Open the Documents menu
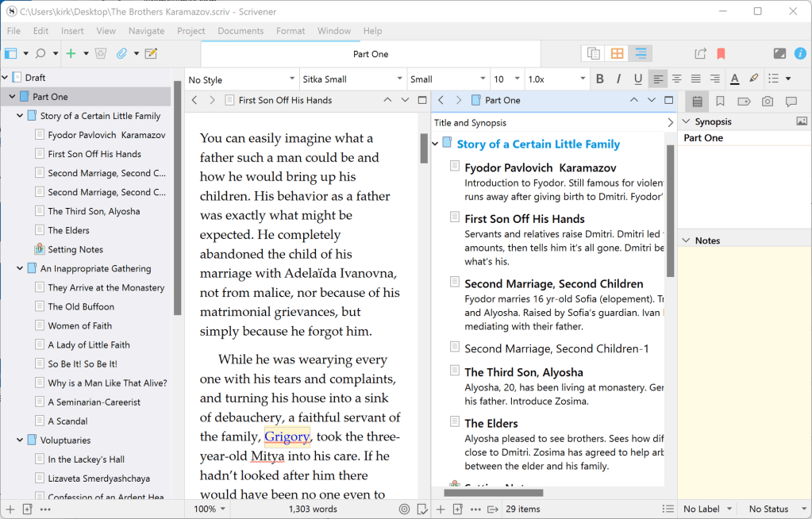The width and height of the screenshot is (812, 519). click(x=241, y=31)
